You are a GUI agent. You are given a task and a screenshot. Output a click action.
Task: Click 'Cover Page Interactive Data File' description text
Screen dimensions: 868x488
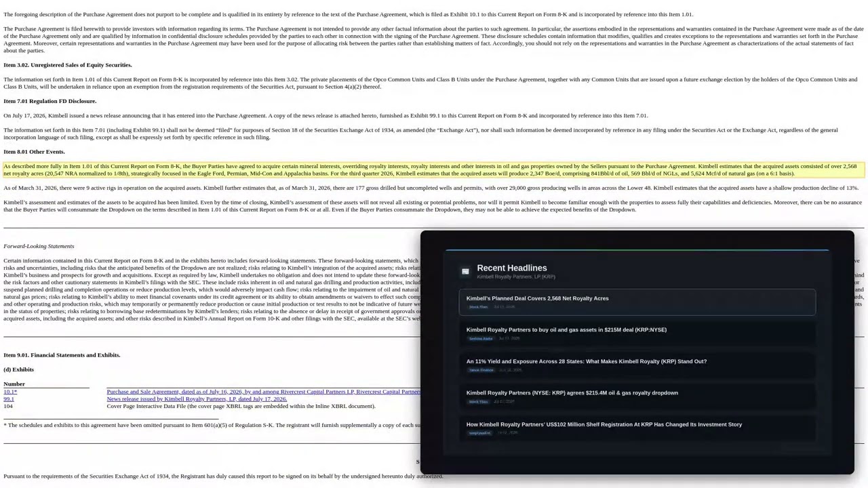click(241, 406)
